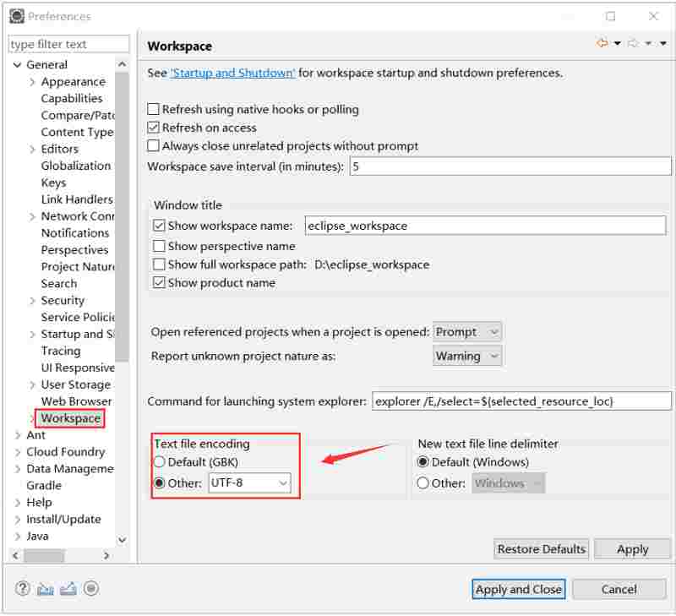Open the Back history dropdown arrow
The width and height of the screenshot is (676, 616).
618,43
